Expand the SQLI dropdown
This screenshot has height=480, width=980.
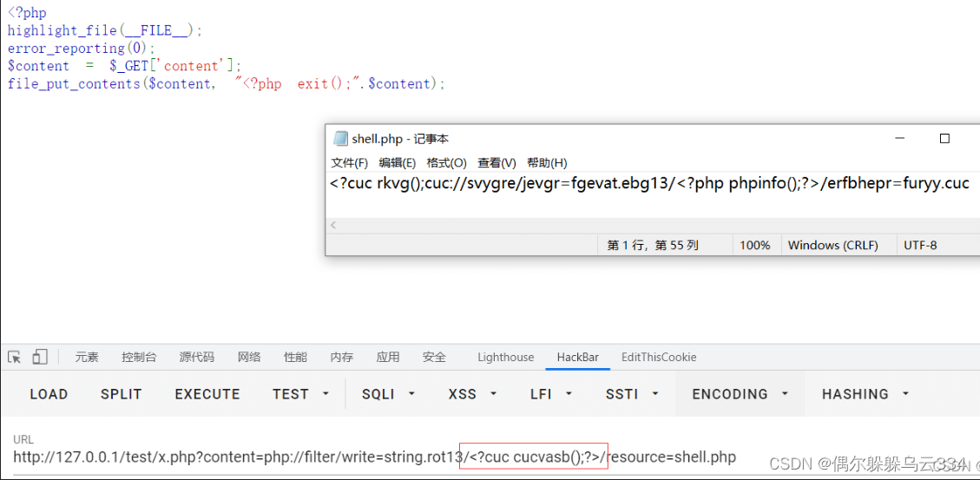tap(388, 394)
